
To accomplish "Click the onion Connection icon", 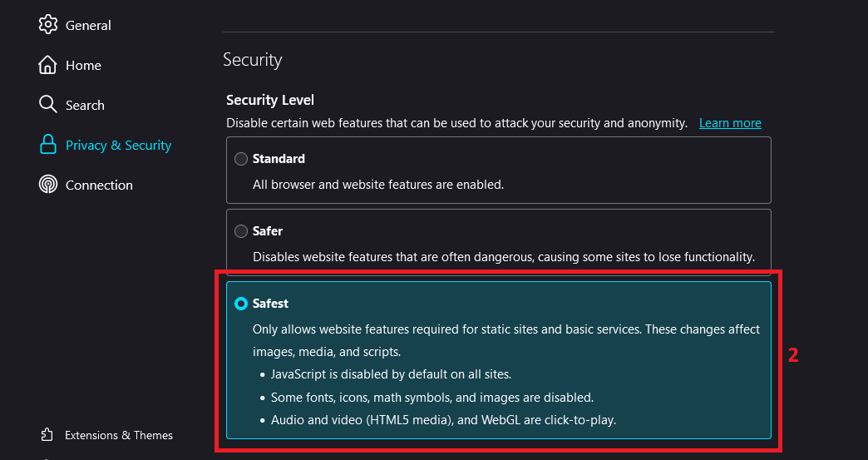I will pos(48,185).
